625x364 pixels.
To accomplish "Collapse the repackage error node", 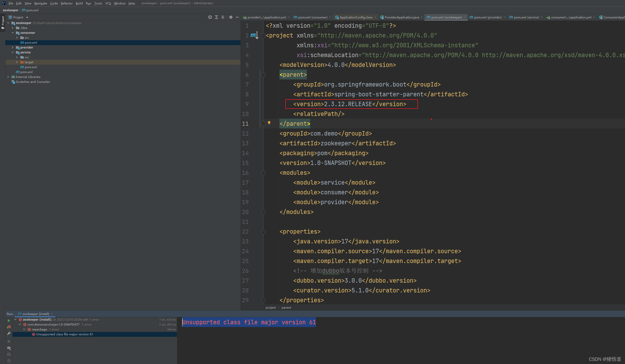I will point(24,329).
